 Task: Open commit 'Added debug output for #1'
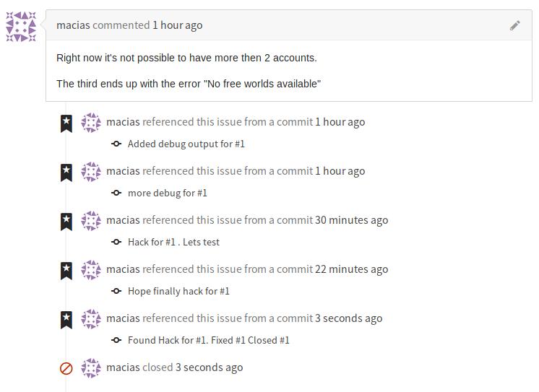[186, 144]
